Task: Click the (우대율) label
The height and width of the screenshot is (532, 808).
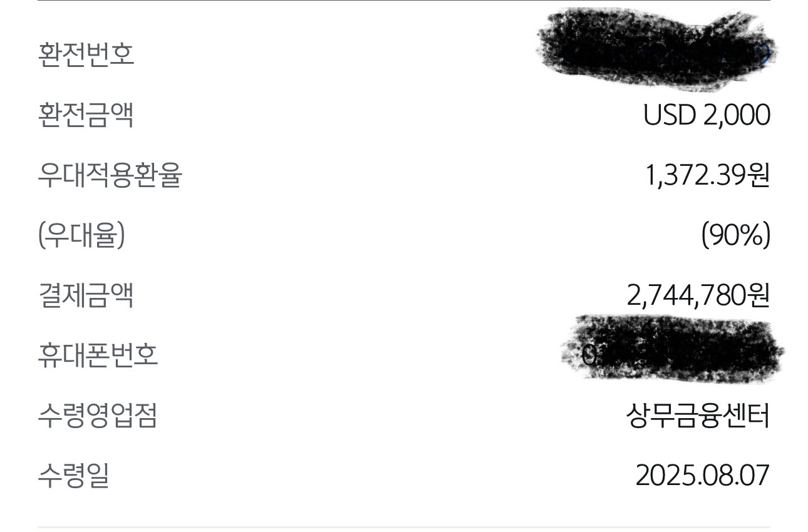Action: tap(81, 235)
